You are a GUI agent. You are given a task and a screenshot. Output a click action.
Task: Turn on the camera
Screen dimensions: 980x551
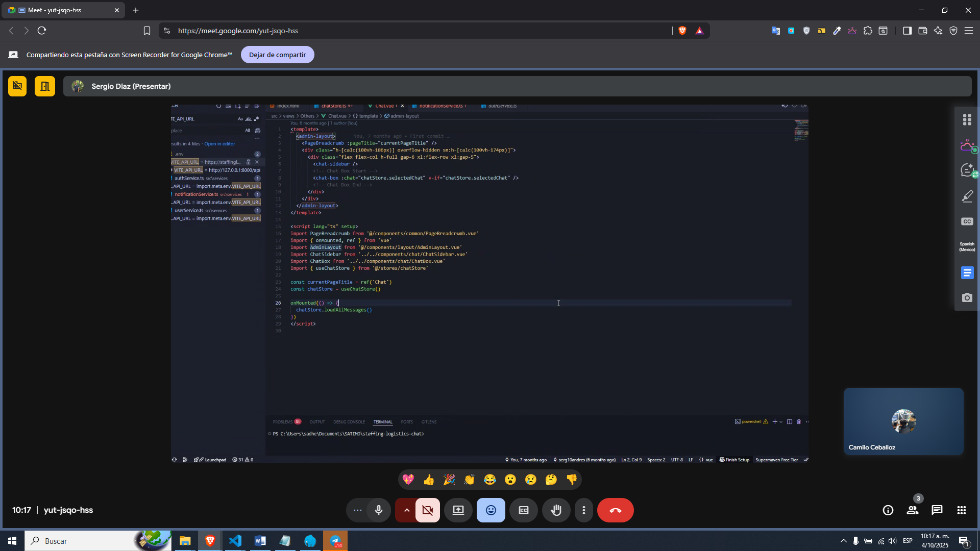click(x=428, y=510)
